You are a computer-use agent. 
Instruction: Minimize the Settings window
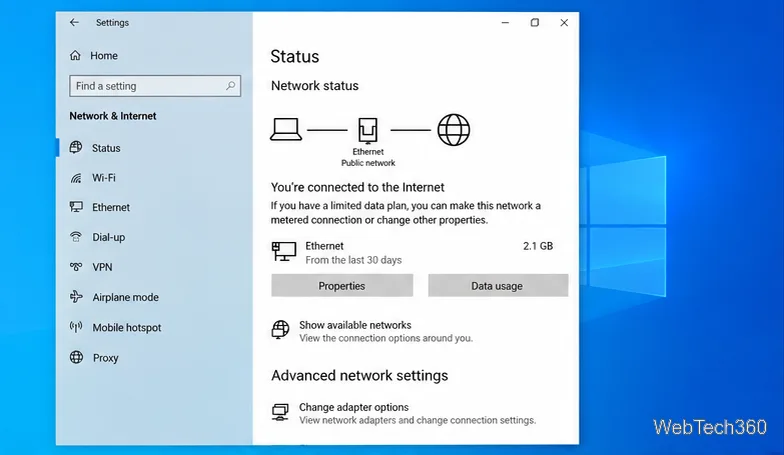[505, 22]
